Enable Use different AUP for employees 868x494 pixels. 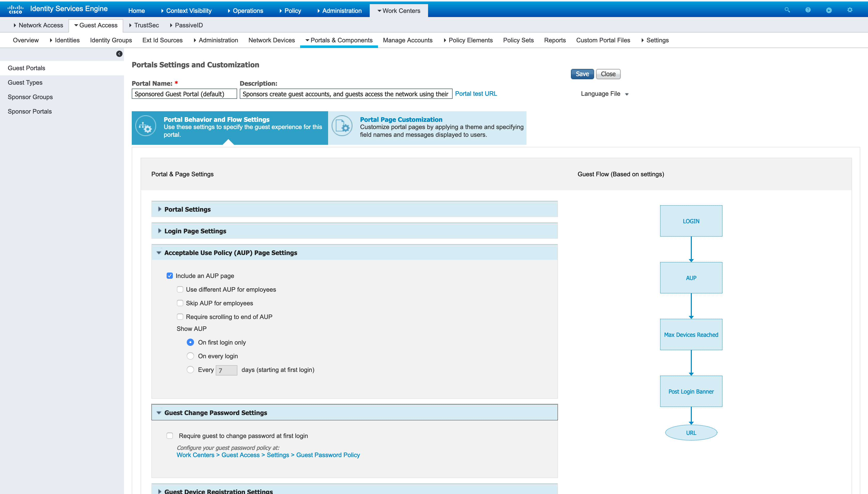(180, 289)
